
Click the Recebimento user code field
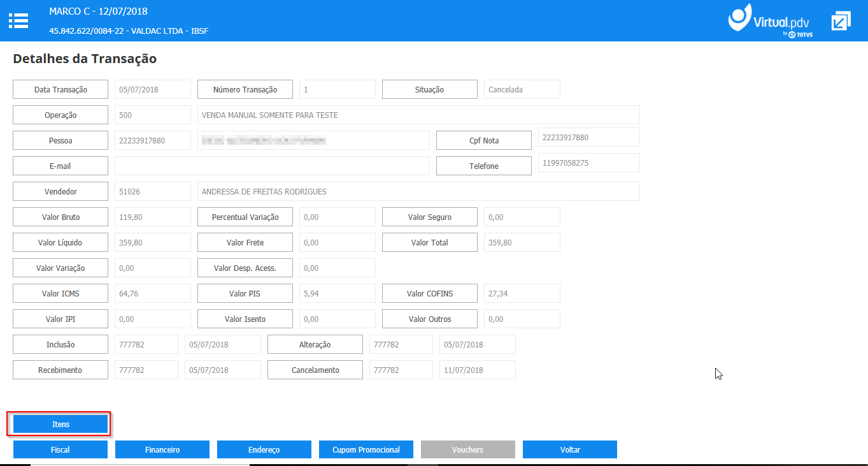(146, 370)
